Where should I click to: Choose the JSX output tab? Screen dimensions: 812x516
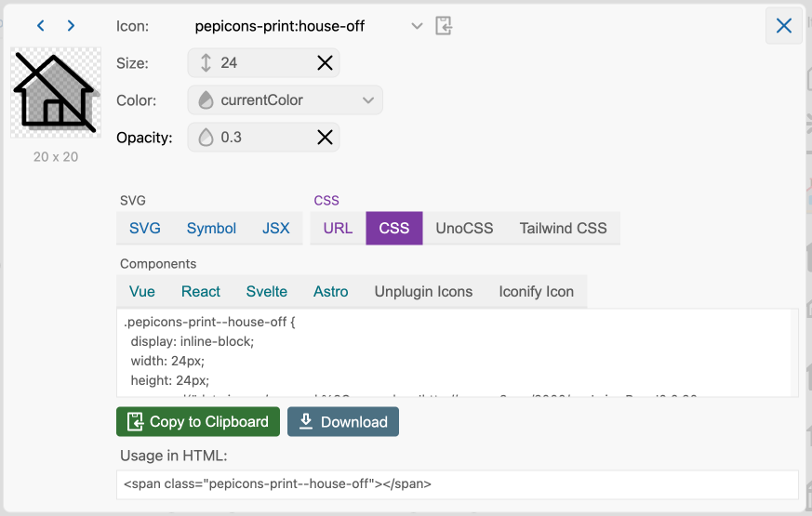[275, 229]
